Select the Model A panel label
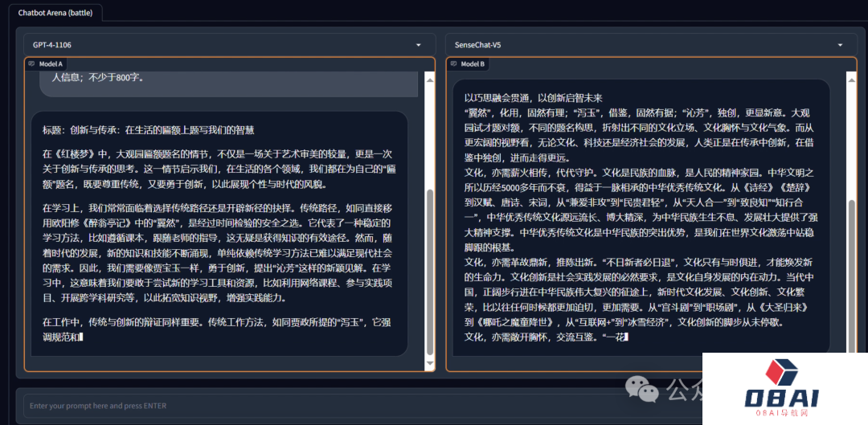The image size is (868, 425). (50, 63)
